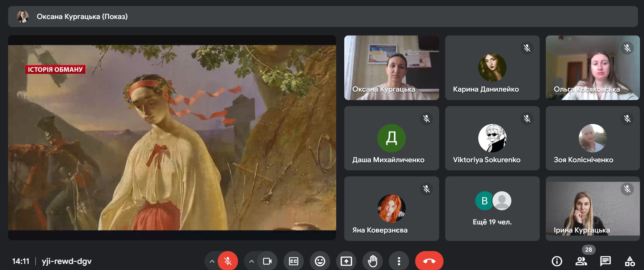
Task: Select Зоя Колісніченко participant tile
Action: click(x=593, y=138)
